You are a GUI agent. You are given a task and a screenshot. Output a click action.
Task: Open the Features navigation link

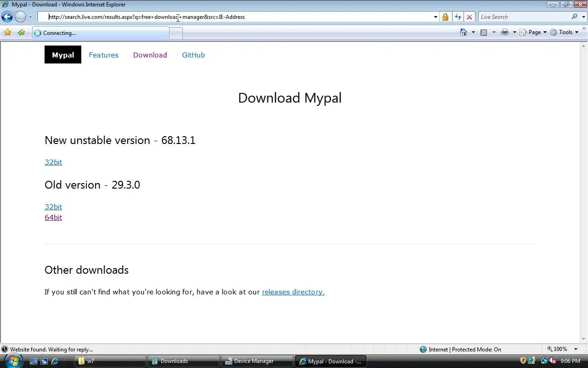[x=103, y=55]
